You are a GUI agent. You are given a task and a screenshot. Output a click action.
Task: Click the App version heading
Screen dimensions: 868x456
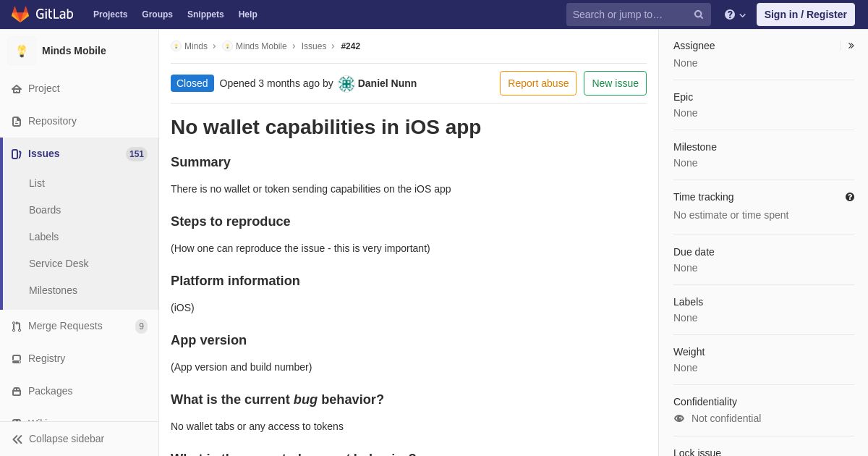208,340
